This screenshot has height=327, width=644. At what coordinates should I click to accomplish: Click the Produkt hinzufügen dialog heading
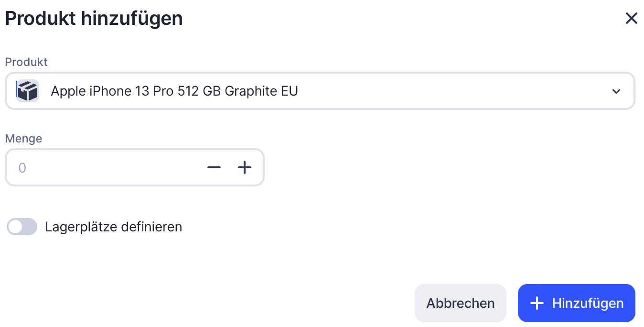(94, 19)
